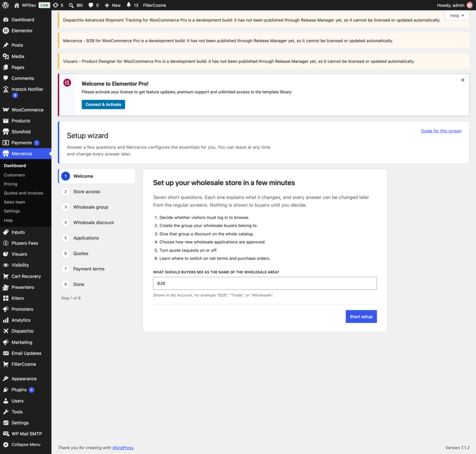Open the notification bell showing 13
This screenshot has width=476, height=454.
coord(129,5)
